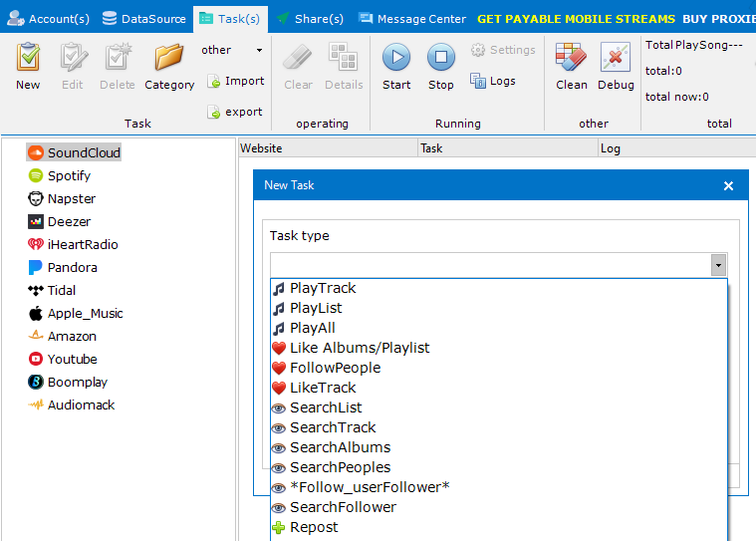Open the Debug tool
The height and width of the screenshot is (541, 756).
click(x=616, y=58)
